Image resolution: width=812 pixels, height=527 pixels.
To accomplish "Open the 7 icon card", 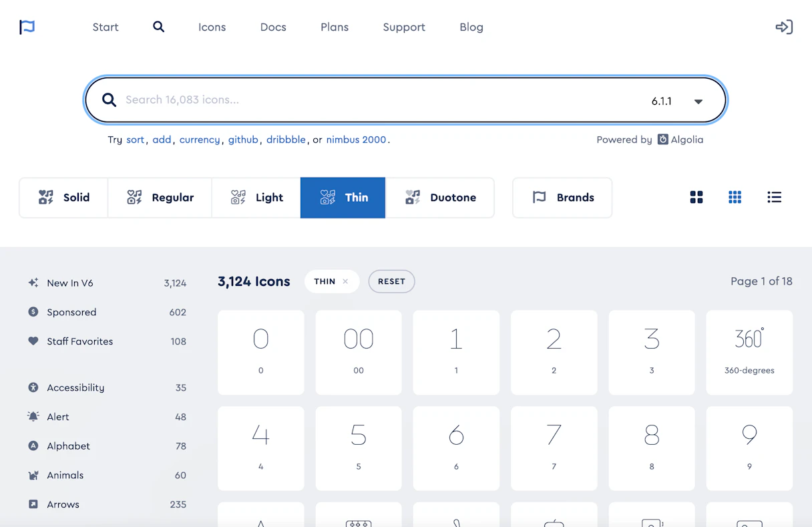I will 554,449.
